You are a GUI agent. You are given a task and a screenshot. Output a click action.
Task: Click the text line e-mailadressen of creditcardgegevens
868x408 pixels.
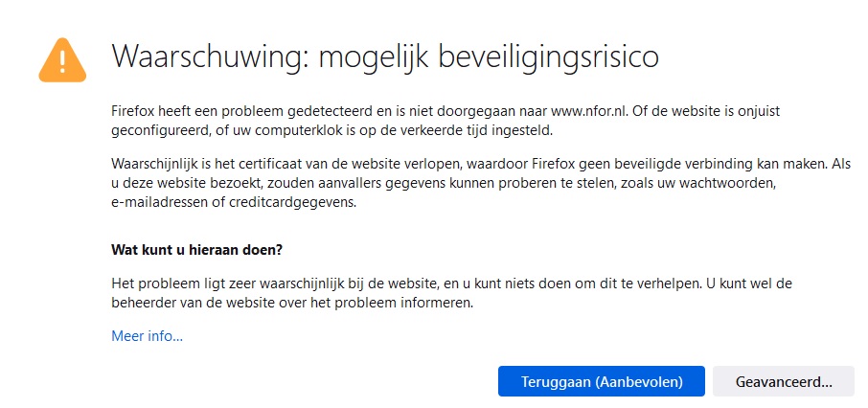coord(234,202)
